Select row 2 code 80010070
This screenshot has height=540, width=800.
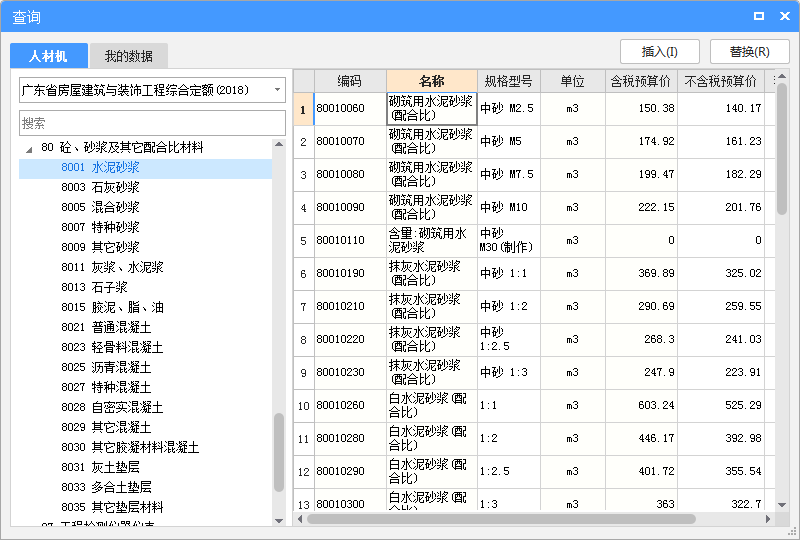[350, 141]
